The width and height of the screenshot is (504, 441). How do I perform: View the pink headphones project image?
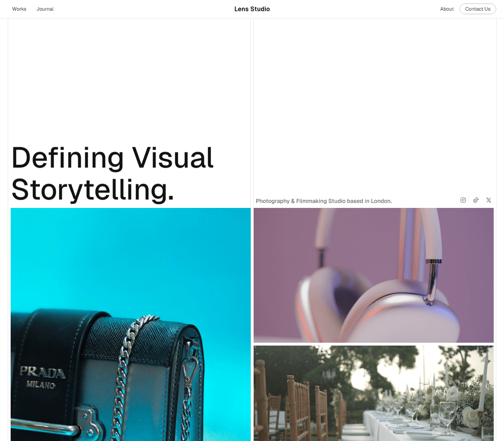tap(374, 275)
